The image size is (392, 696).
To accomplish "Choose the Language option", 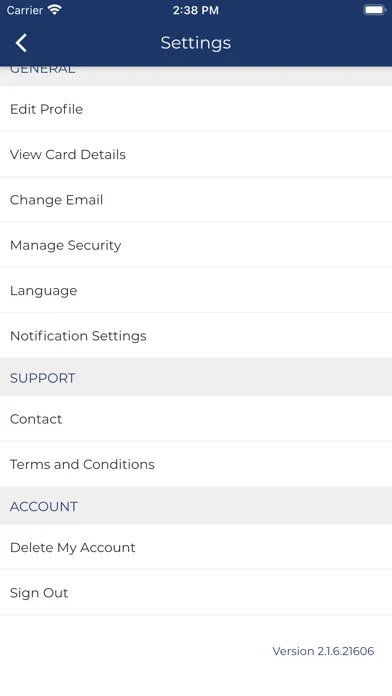I will 196,290.
